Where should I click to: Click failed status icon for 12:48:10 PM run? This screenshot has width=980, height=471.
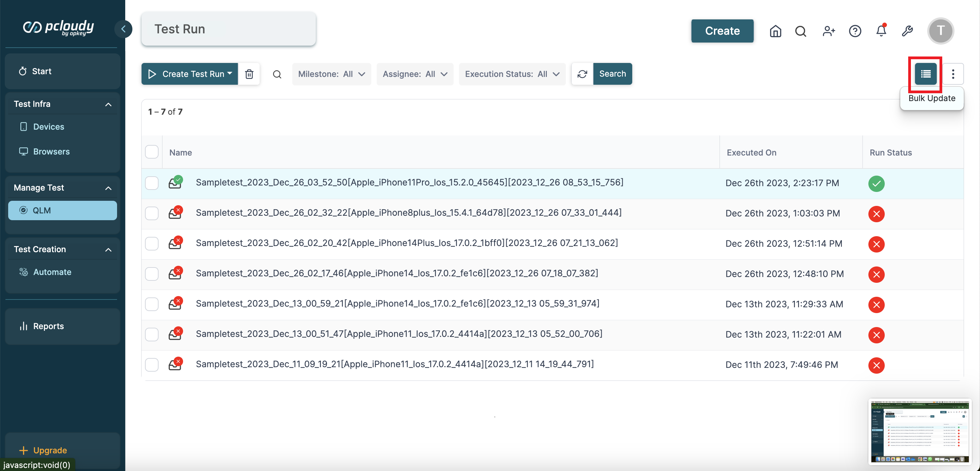[x=876, y=274]
